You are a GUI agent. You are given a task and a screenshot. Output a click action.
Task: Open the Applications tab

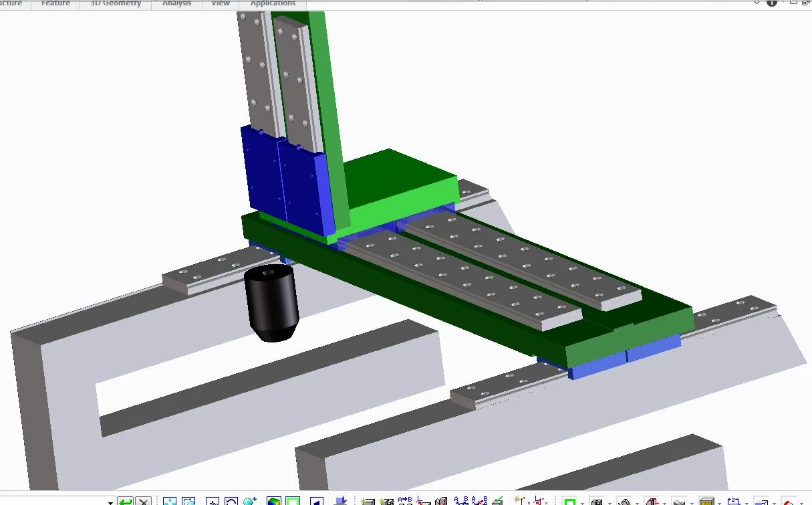[273, 3]
